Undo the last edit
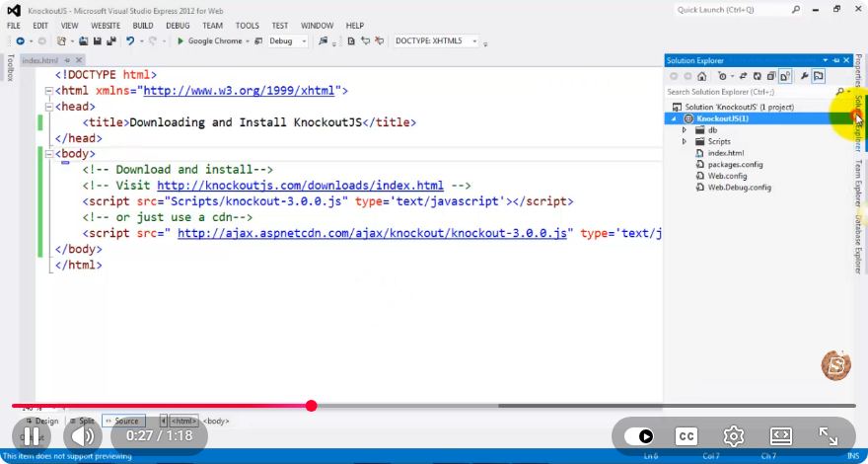 point(130,41)
